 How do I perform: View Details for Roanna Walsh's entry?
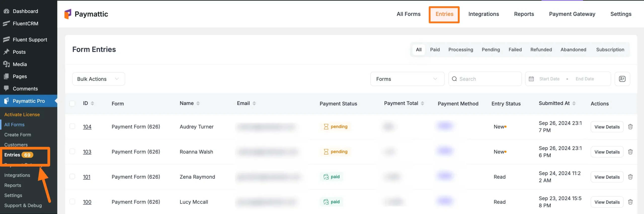[x=607, y=152]
